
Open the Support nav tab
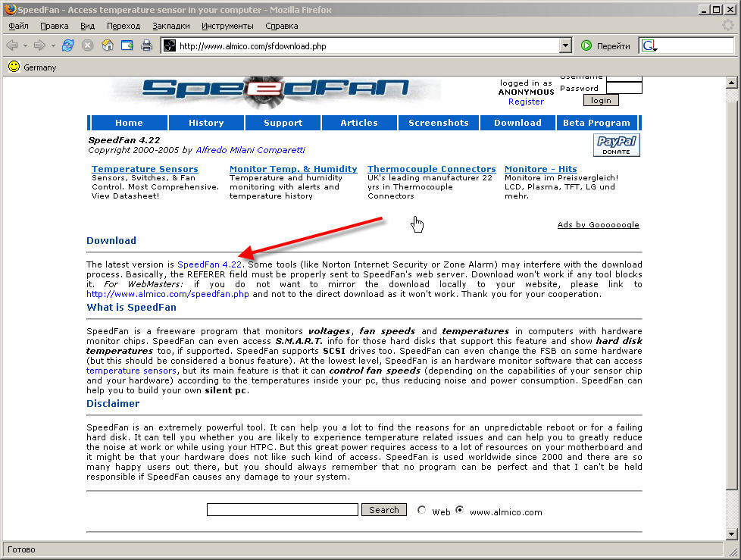click(283, 123)
